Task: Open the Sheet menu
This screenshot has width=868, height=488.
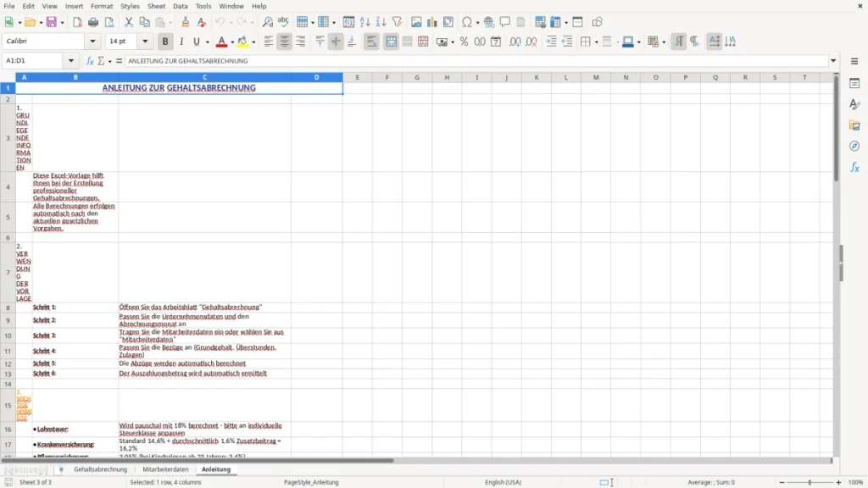Action: (156, 6)
